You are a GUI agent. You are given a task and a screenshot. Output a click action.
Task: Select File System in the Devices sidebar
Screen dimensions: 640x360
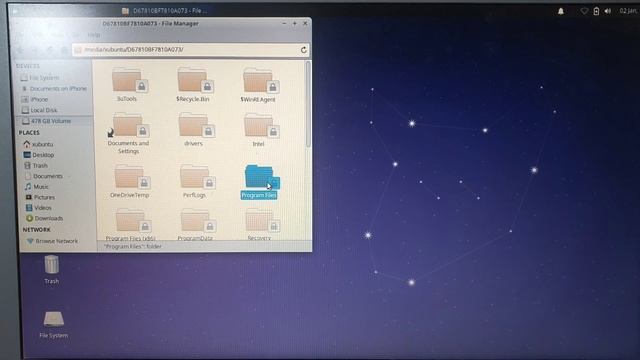40,78
